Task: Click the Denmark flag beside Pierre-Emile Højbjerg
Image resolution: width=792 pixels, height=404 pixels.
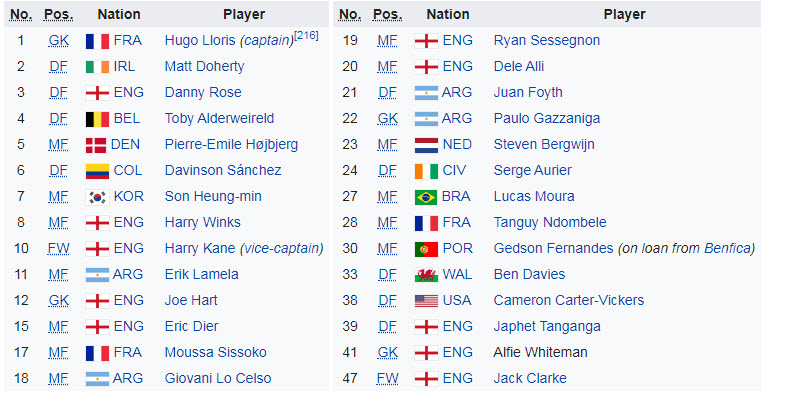Action: click(97, 145)
